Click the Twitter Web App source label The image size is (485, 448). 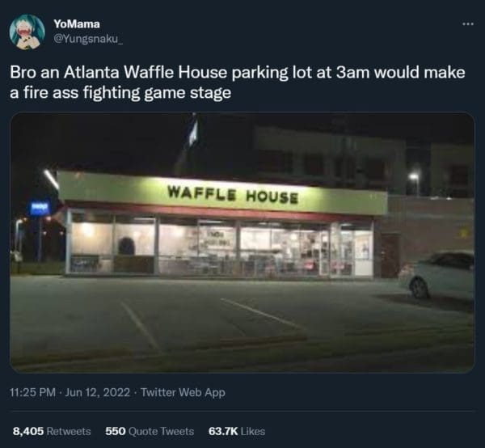[x=183, y=392]
